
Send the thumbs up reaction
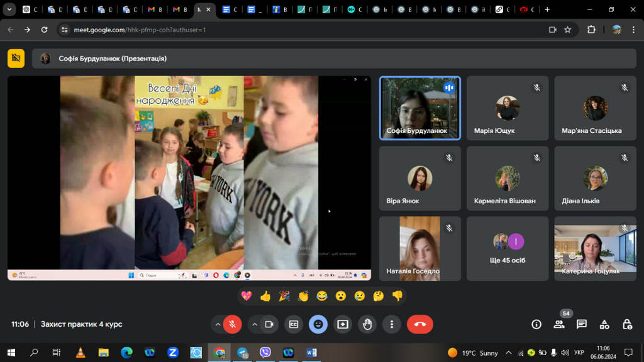265,296
